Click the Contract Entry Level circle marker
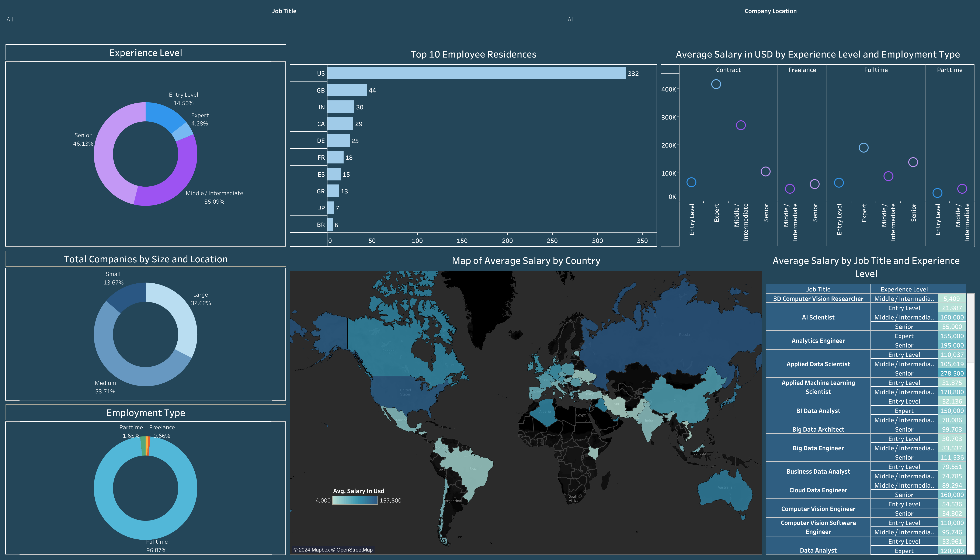The height and width of the screenshot is (560, 980). (x=691, y=182)
